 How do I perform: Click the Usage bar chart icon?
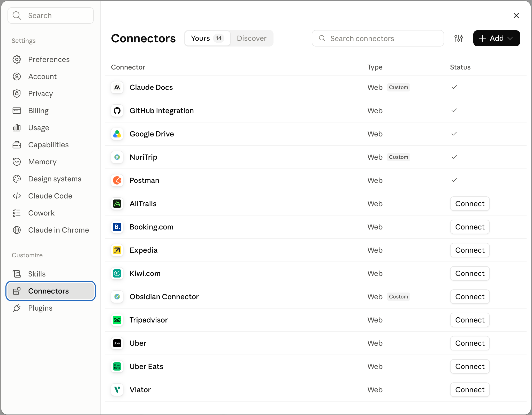click(x=17, y=128)
